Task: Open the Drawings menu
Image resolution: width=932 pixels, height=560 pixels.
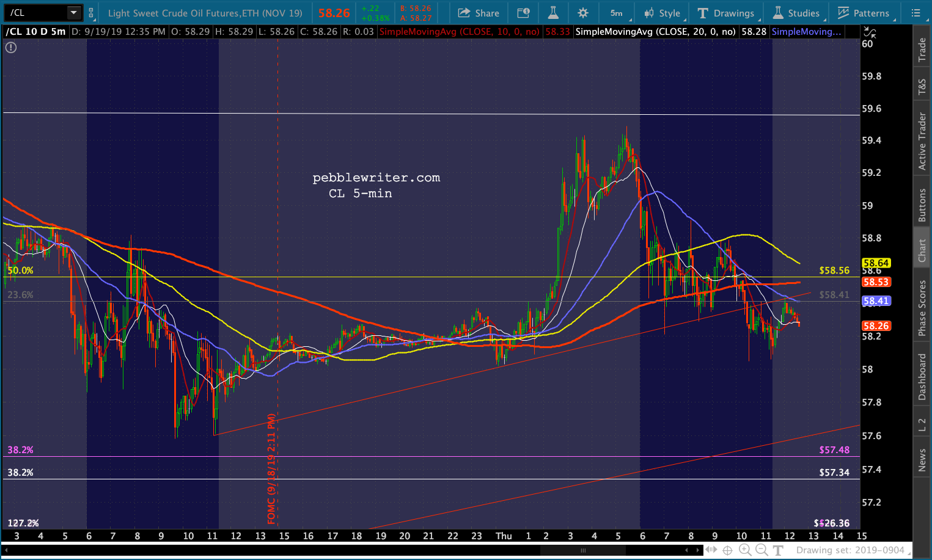Action: click(726, 13)
